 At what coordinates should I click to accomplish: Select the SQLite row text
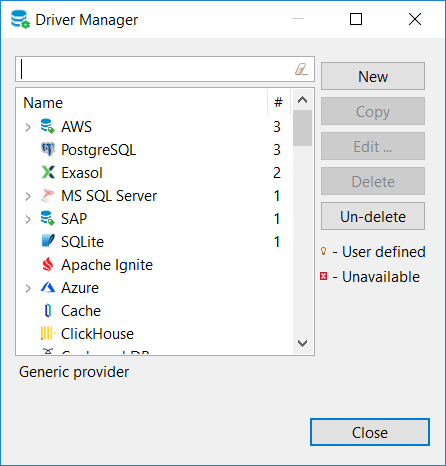[x=82, y=242]
